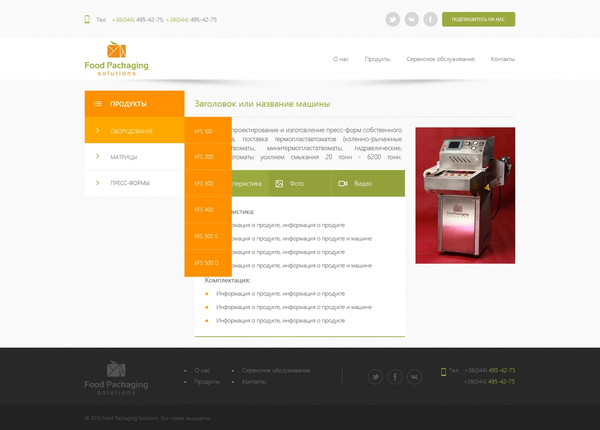
Task: Open the packaging machine product photo
Action: click(465, 195)
